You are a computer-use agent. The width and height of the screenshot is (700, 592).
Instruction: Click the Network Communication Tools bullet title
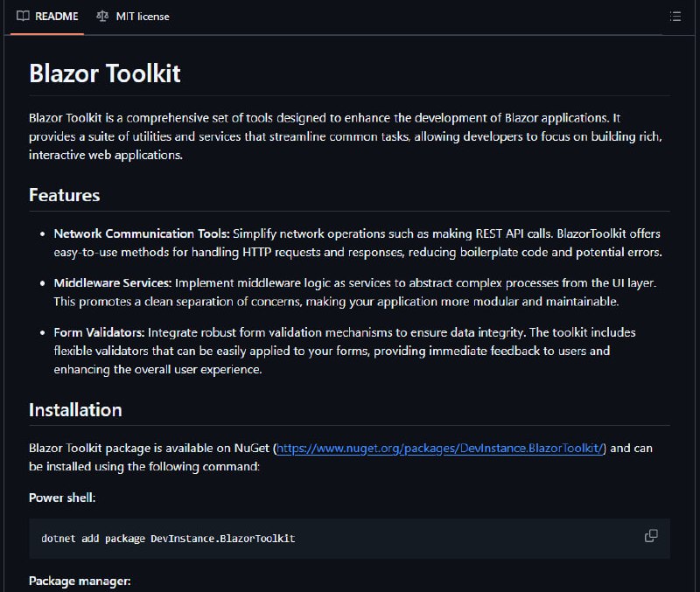[x=142, y=233]
